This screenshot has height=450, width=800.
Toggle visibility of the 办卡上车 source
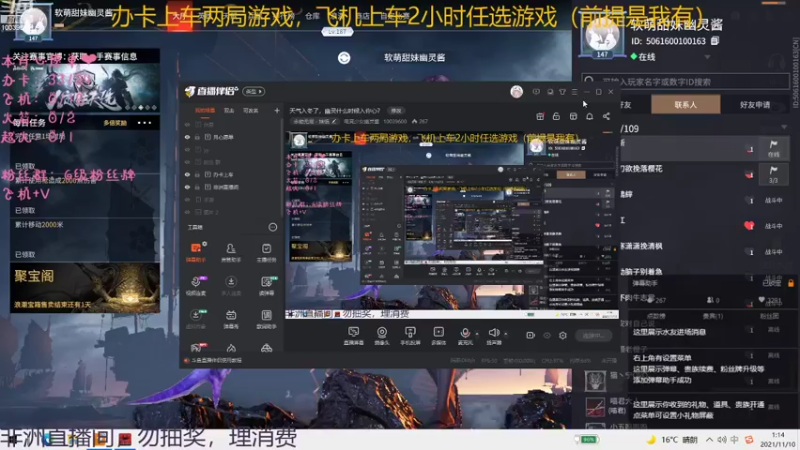pyautogui.click(x=187, y=174)
